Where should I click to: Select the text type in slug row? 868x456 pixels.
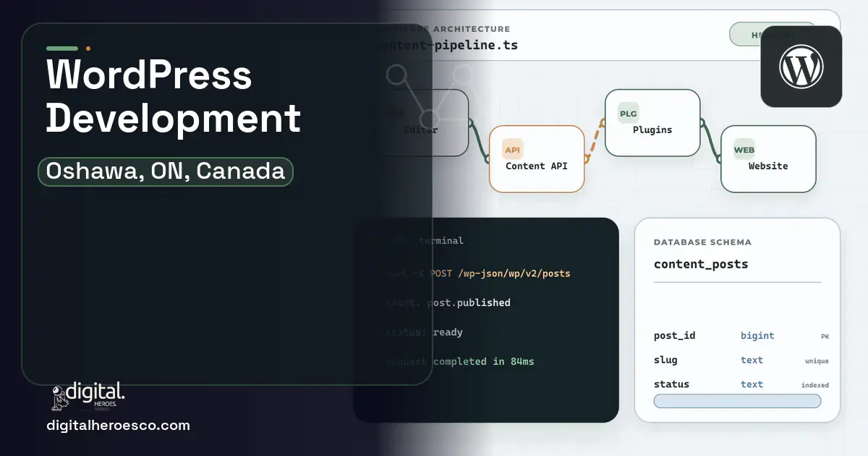pyautogui.click(x=752, y=360)
